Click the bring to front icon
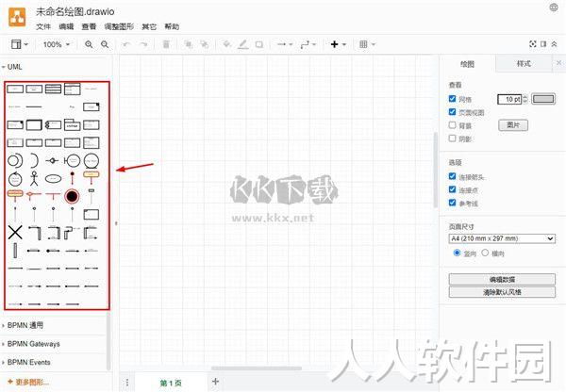566x392 pixels. (188, 44)
